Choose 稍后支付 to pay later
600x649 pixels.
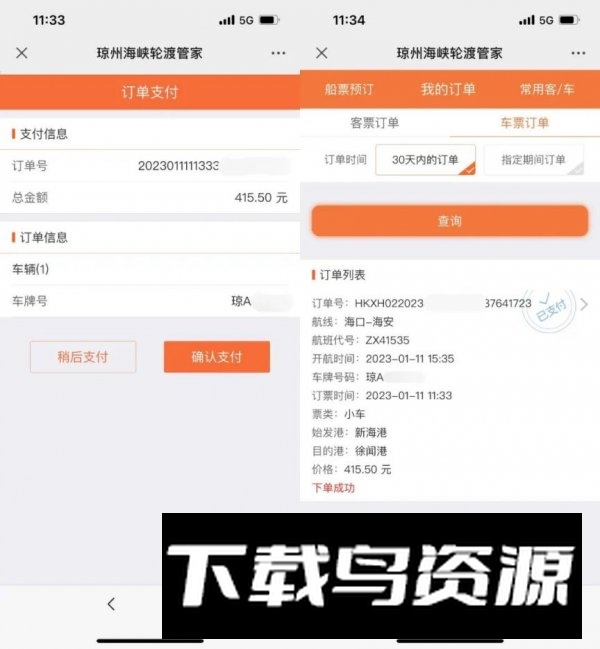83,357
